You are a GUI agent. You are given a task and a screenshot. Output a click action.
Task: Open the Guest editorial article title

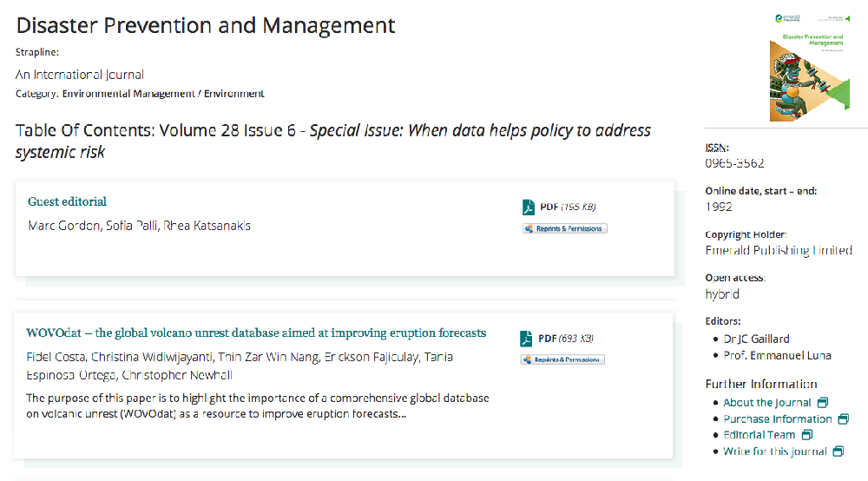[68, 201]
